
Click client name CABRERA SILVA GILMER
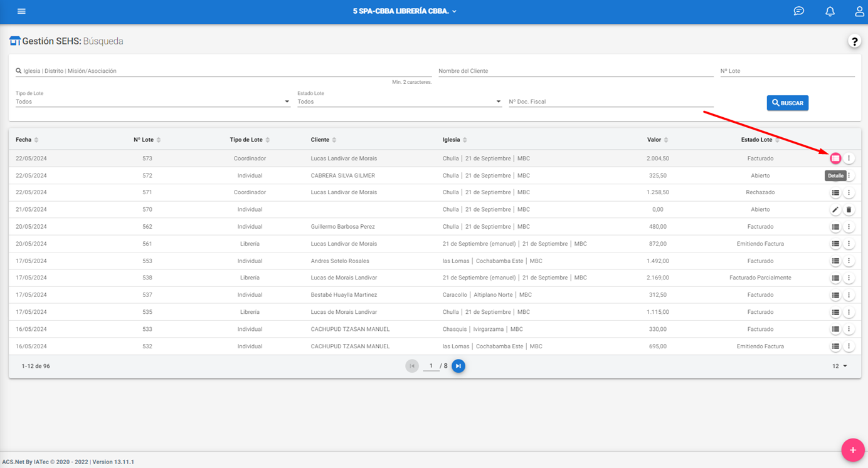click(x=342, y=175)
